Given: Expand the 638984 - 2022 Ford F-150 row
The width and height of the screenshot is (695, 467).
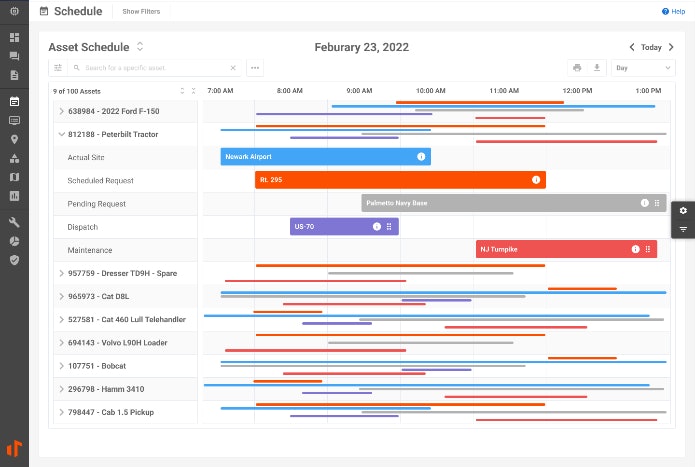Looking at the screenshot, I should pos(61,111).
